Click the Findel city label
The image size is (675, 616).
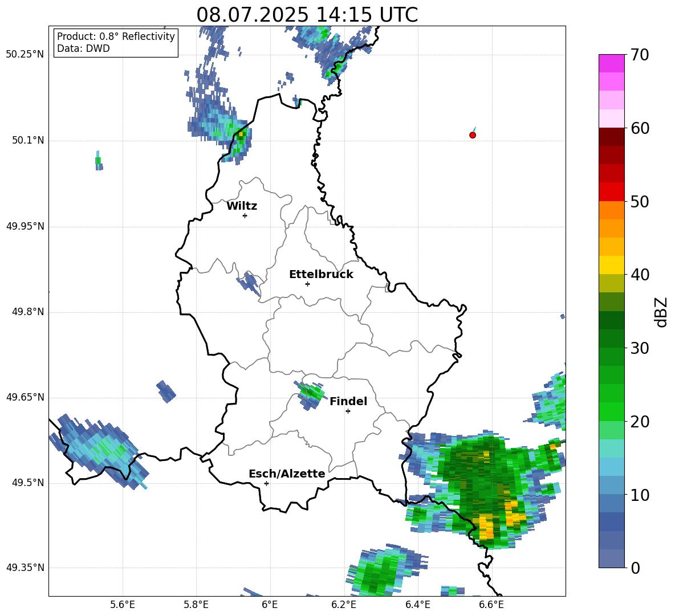coord(348,401)
